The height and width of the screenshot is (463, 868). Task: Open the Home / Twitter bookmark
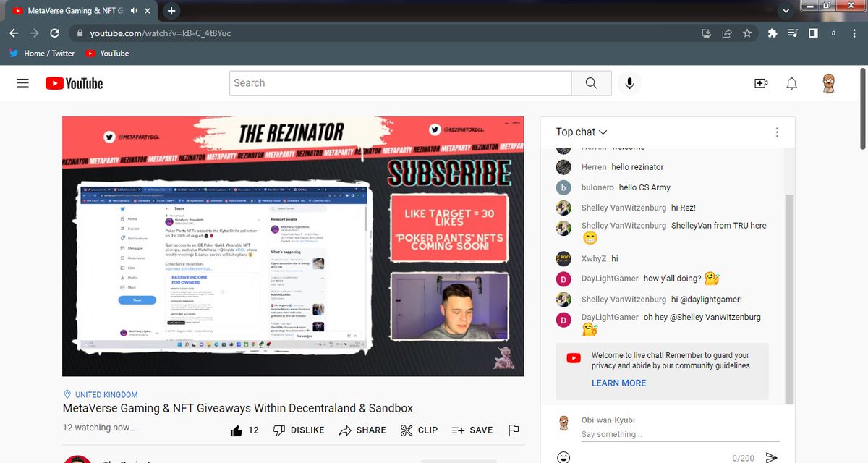click(x=42, y=54)
